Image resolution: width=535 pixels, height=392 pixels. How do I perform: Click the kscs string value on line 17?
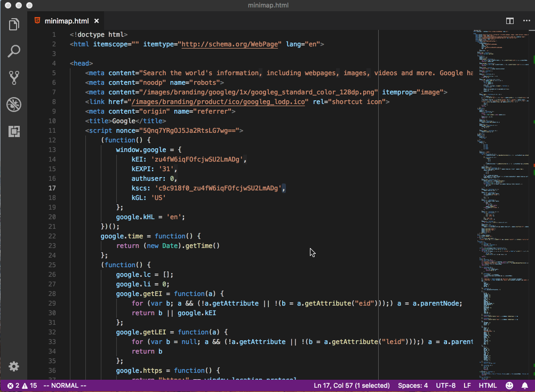point(218,188)
